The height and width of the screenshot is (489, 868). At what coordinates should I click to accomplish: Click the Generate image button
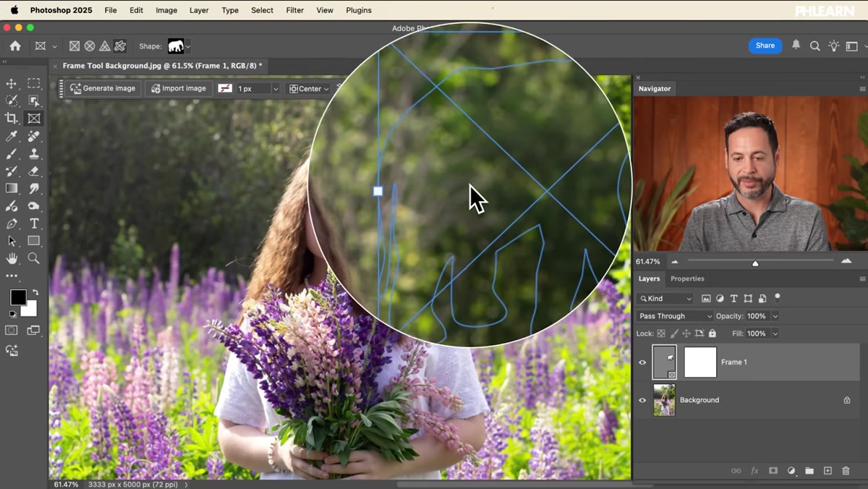(103, 88)
